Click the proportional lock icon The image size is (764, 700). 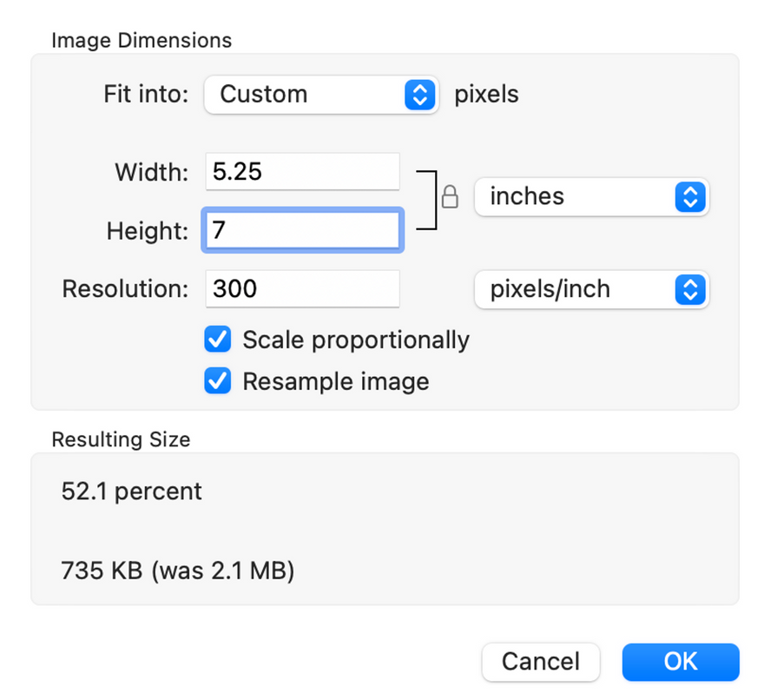click(x=450, y=198)
